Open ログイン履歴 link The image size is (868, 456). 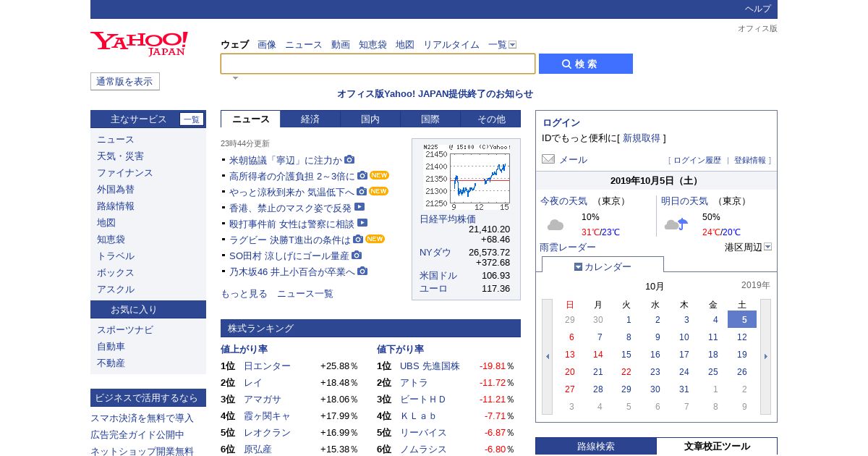697,161
